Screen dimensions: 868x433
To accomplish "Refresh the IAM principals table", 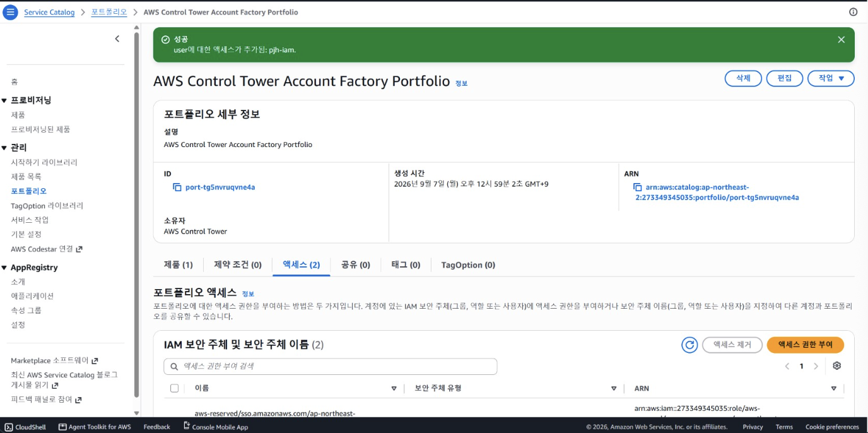I will pos(690,345).
